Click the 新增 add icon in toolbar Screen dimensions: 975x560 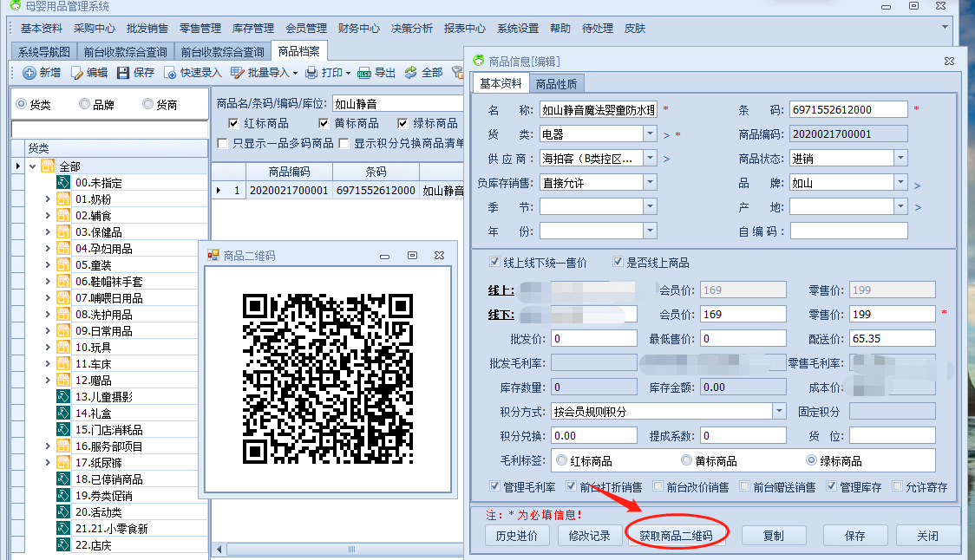[29, 73]
